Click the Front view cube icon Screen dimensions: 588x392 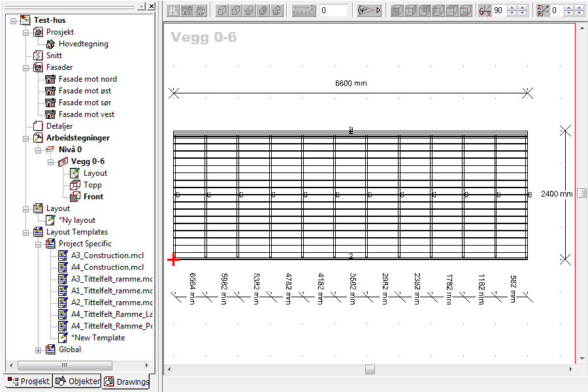pos(75,197)
